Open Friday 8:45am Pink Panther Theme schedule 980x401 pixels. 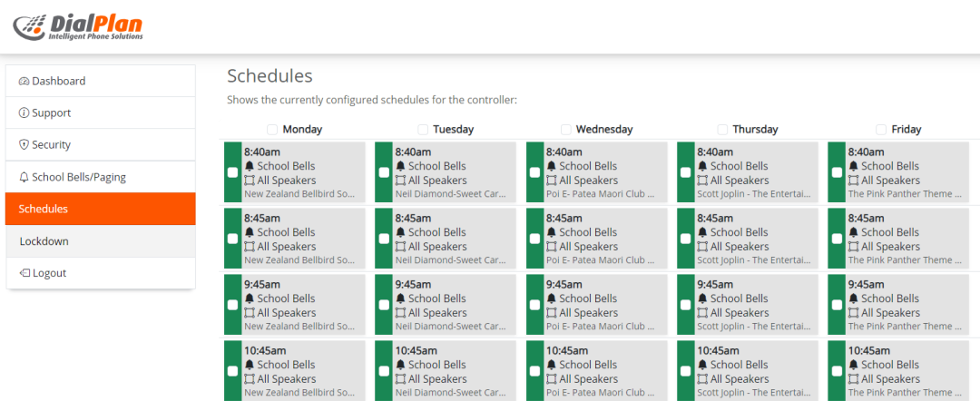pos(904,260)
